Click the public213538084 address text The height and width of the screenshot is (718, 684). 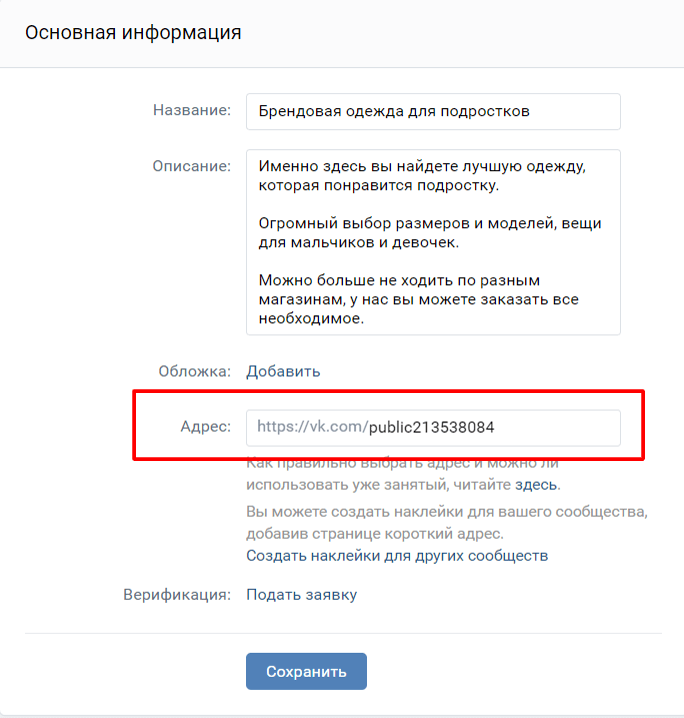pyautogui.click(x=431, y=427)
